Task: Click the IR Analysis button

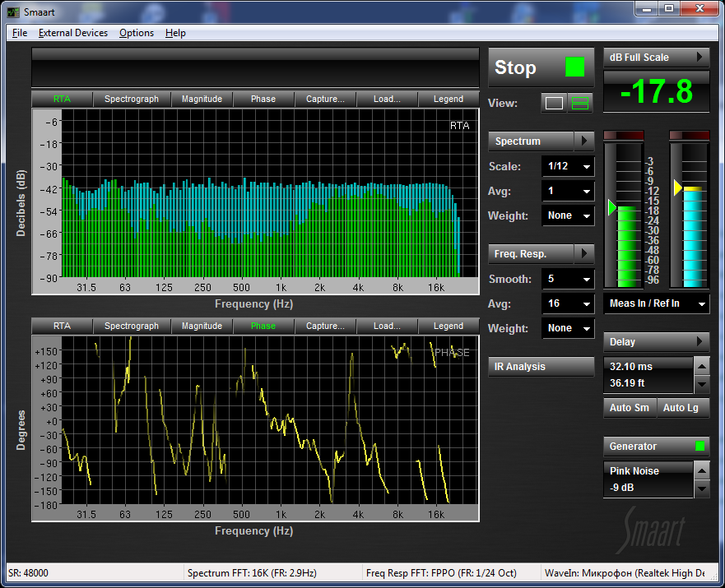Action: 541,367
